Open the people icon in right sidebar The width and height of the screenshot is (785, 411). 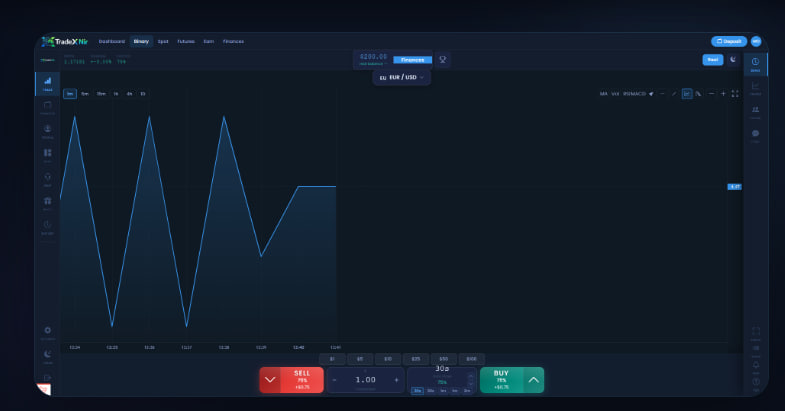pos(755,112)
